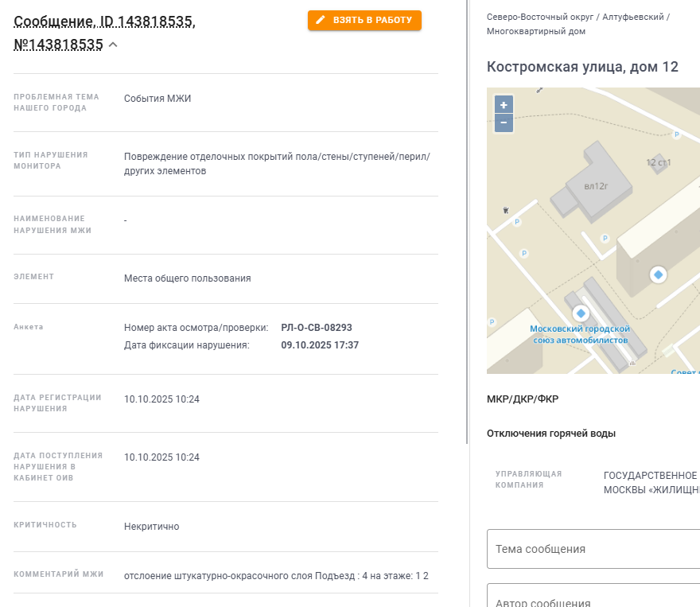The height and width of the screenshot is (607, 700).
Task: Click "Московский городской союз автомобилистов" map label
Action: pyautogui.click(x=580, y=334)
